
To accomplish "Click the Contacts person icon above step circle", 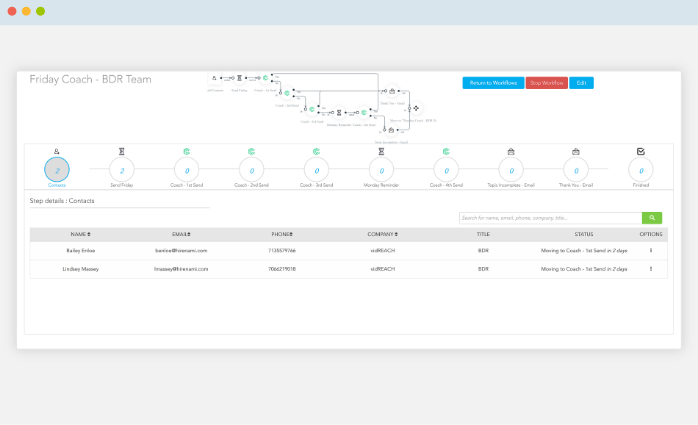I will coord(57,152).
